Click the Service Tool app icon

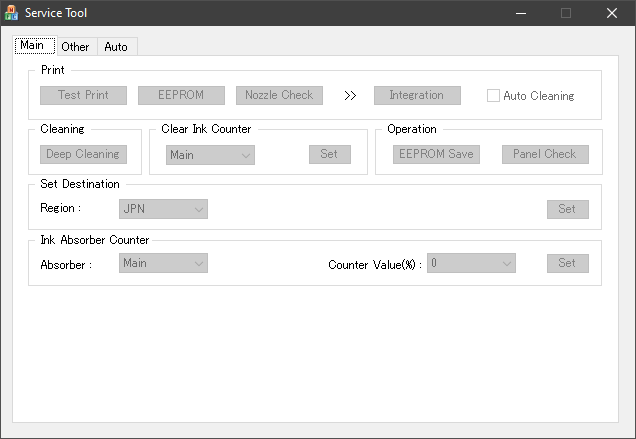[x=11, y=13]
